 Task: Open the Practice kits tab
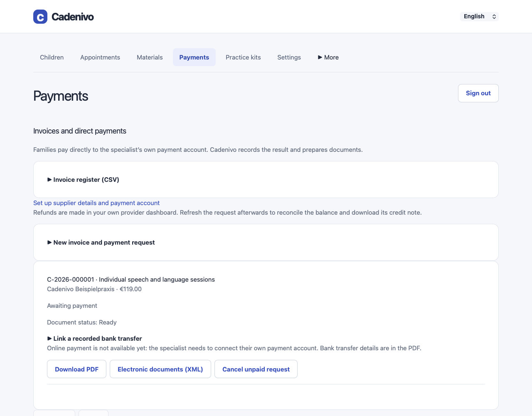pos(243,57)
